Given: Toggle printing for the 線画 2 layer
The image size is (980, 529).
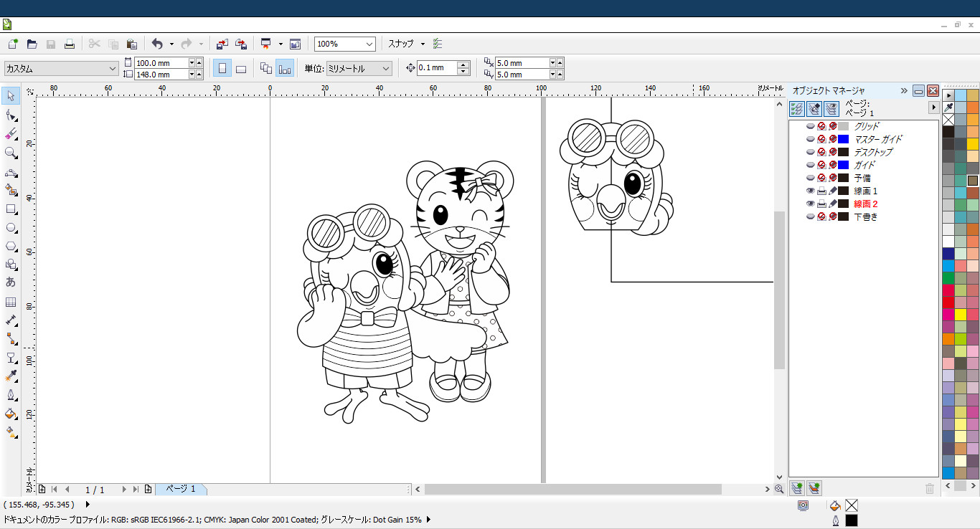Looking at the screenshot, I should pos(821,204).
